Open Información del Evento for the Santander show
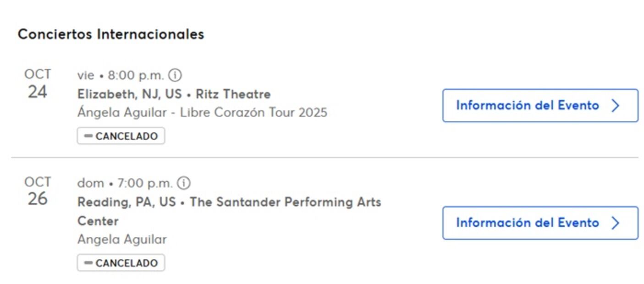Viewport: 644px width, 284px height. 540,223
